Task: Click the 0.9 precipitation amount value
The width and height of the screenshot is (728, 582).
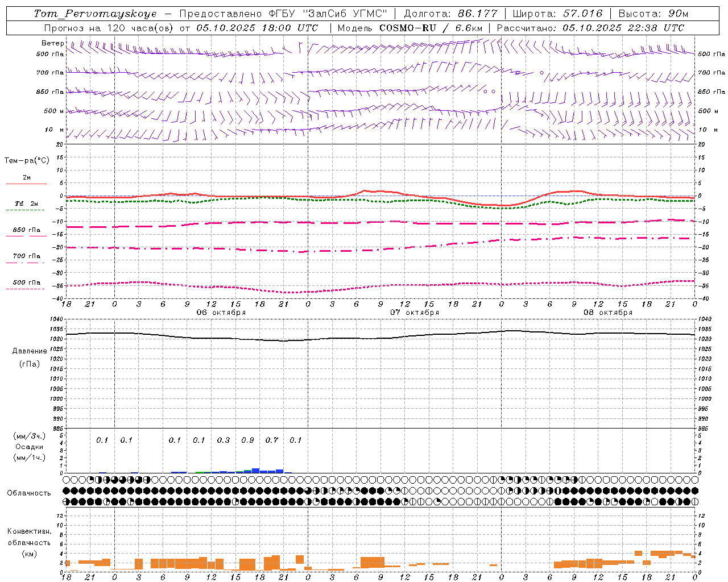Action: (x=247, y=440)
